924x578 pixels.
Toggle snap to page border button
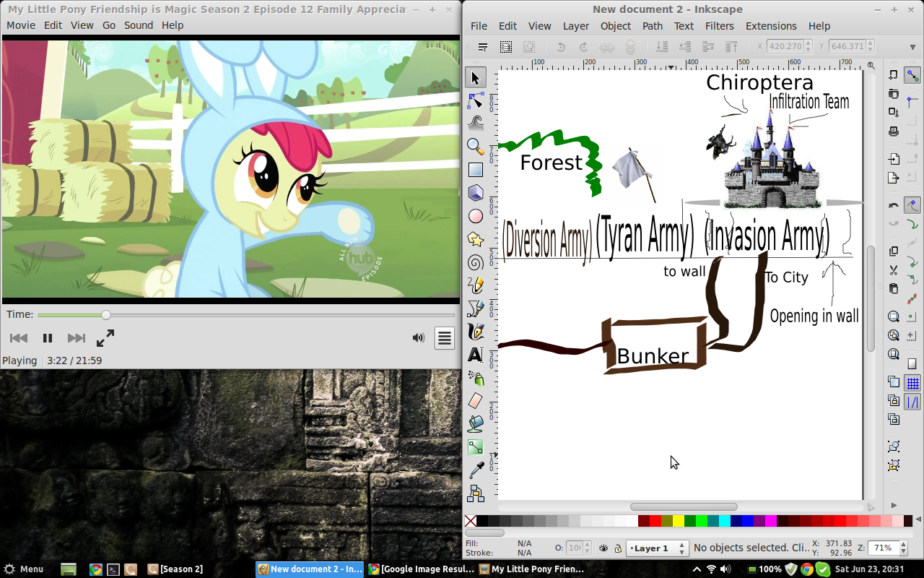click(912, 364)
